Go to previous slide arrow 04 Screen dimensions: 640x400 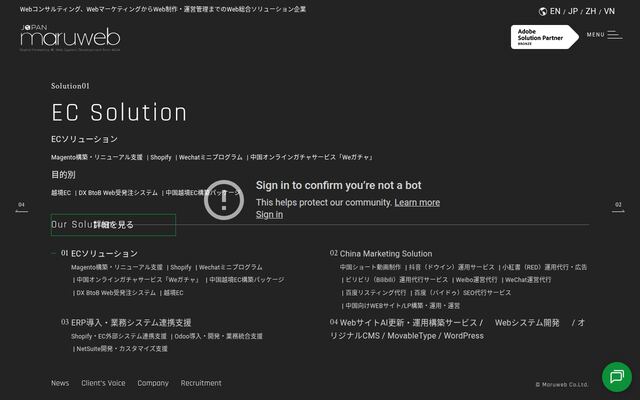[22, 207]
